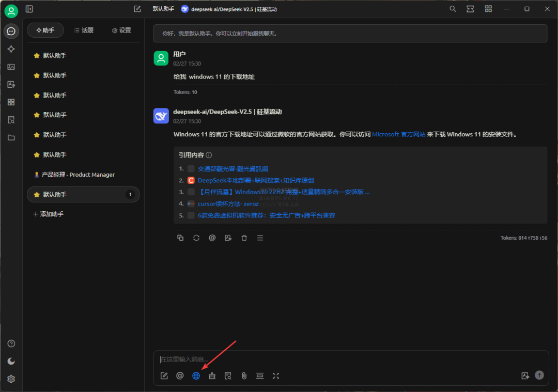This screenshot has height=392, width=558.
Task: Clear context with the lines icon
Action: 260,375
